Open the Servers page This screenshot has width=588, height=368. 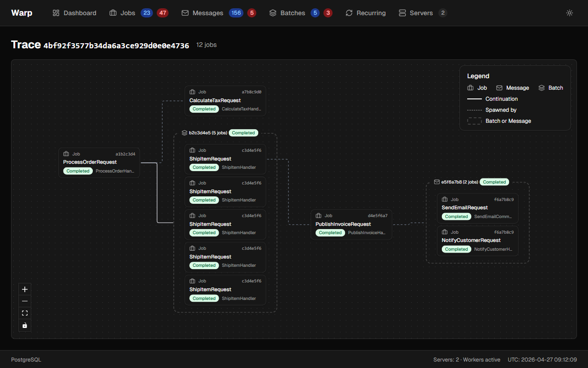[416, 13]
